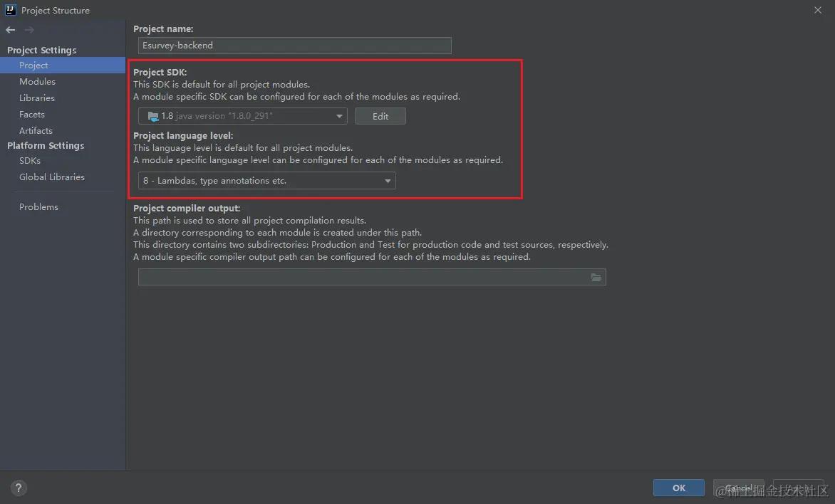Click the Project Settings section header

coord(41,50)
